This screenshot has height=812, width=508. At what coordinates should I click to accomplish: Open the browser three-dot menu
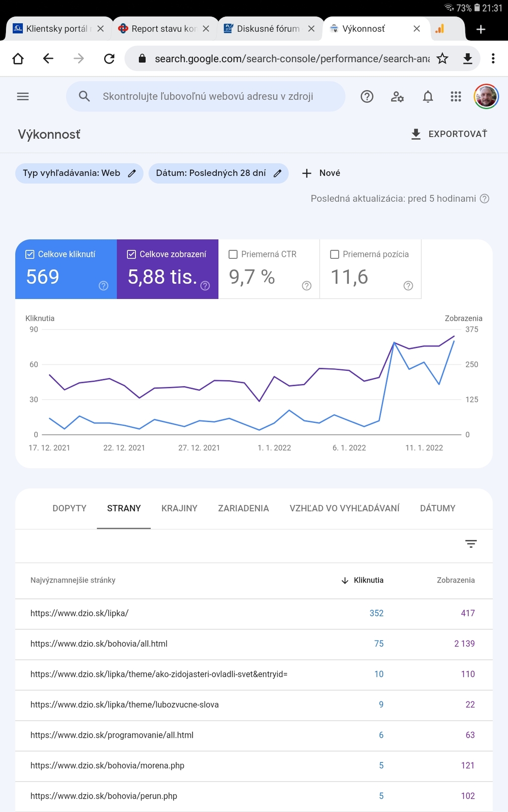493,58
